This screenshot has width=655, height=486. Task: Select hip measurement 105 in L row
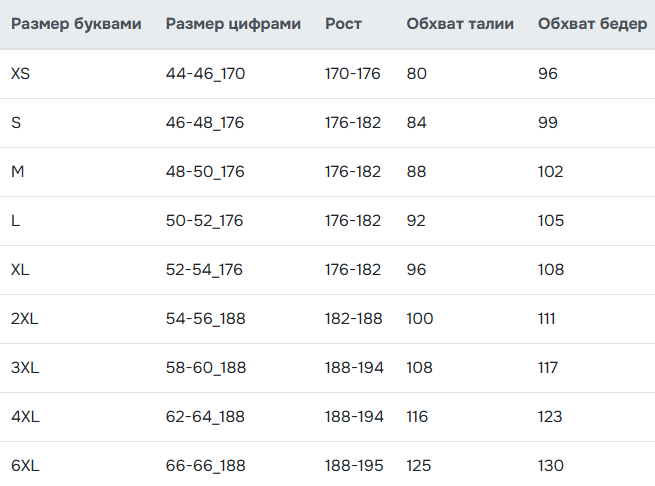[551, 221]
